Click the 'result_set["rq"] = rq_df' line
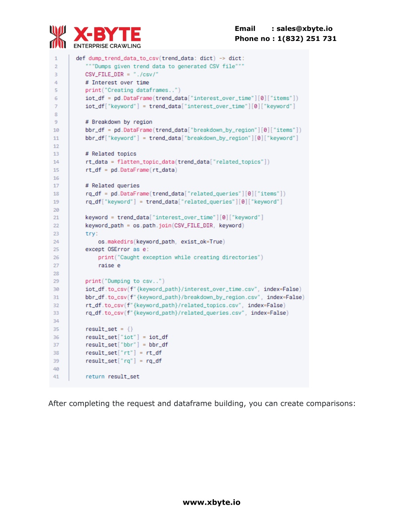Image resolution: width=411 pixels, height=532 pixels. [x=124, y=361]
